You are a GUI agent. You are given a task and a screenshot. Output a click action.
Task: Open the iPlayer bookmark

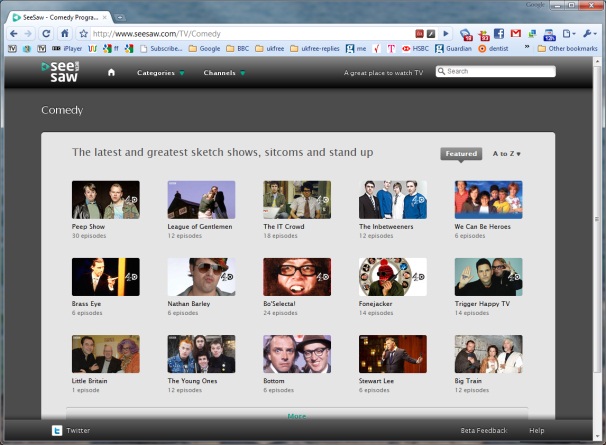coord(67,49)
